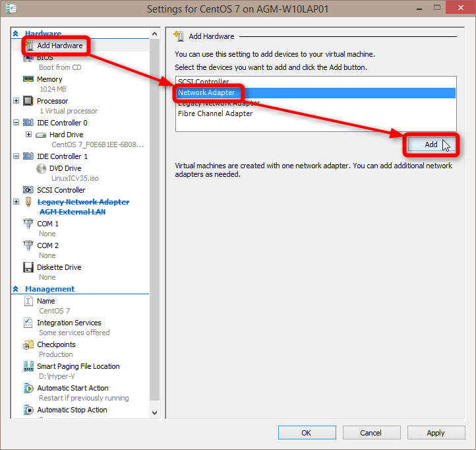Click the COM 1 port icon
The width and height of the screenshot is (476, 450).
[28, 224]
